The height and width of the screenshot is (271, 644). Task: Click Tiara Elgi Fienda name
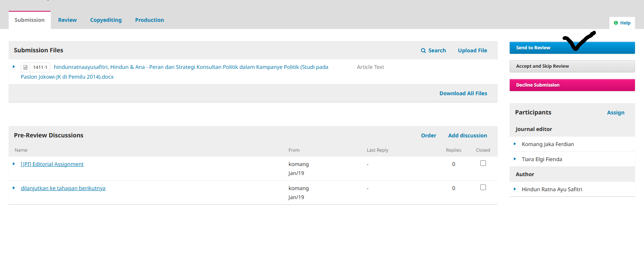tap(542, 159)
